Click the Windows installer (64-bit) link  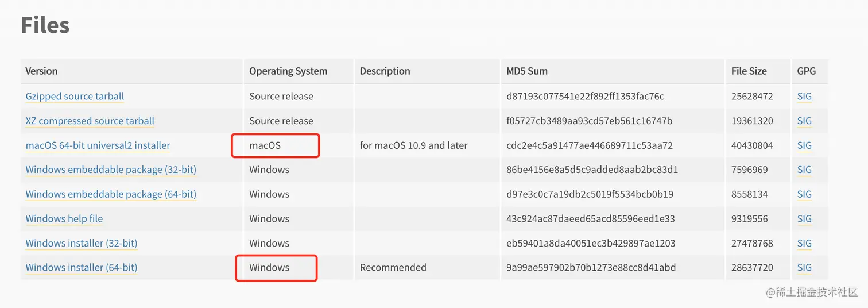tap(82, 268)
